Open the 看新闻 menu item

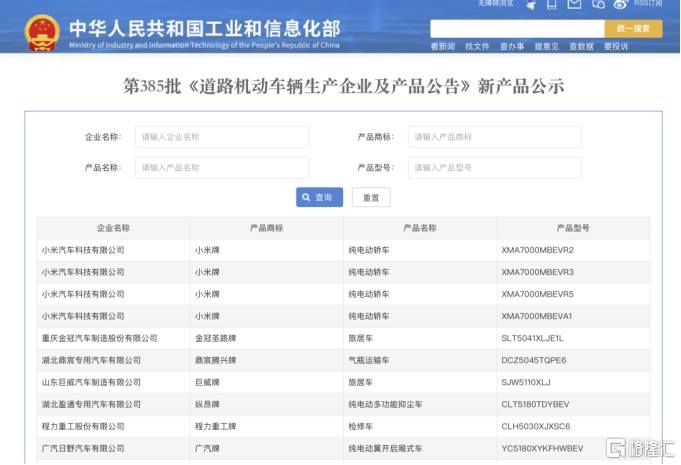pyautogui.click(x=443, y=47)
